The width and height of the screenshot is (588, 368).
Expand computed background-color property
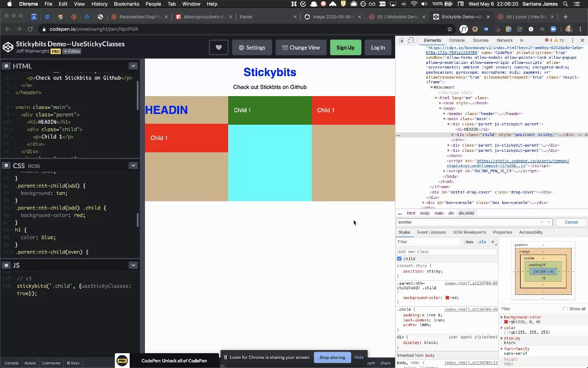point(502,317)
